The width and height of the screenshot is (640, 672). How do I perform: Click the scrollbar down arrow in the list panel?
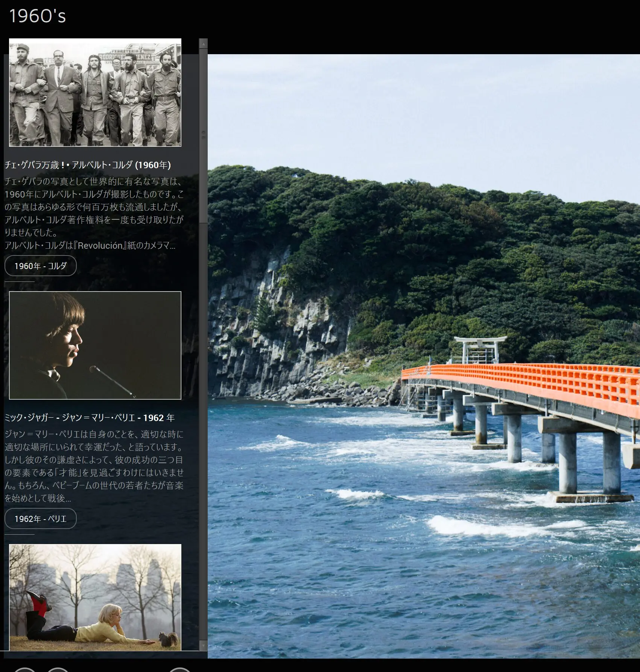203,646
